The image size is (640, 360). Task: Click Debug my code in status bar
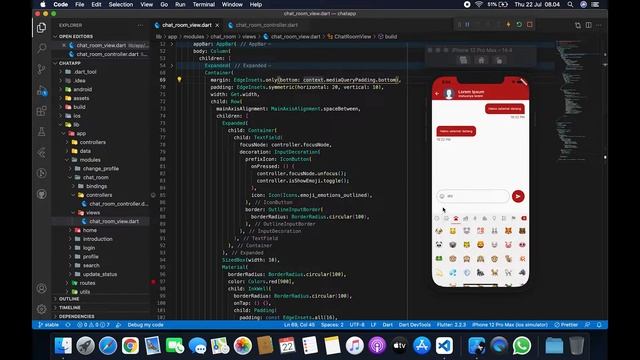pos(145,325)
